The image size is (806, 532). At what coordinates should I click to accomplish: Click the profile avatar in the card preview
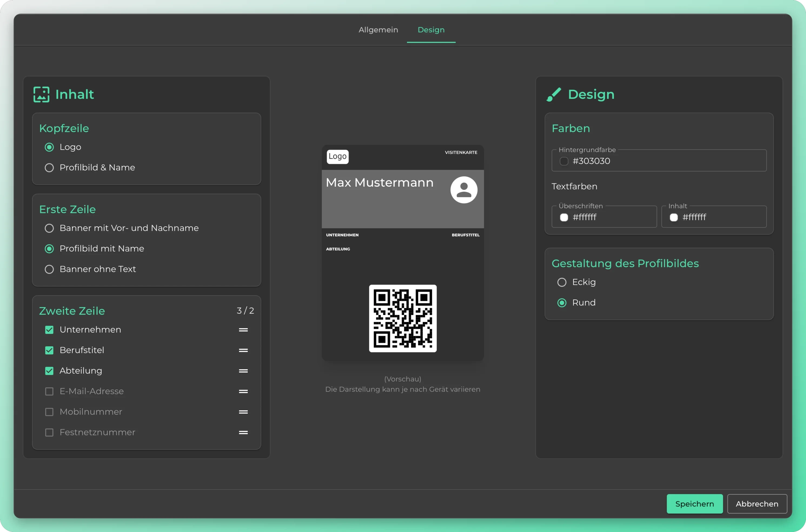(464, 190)
